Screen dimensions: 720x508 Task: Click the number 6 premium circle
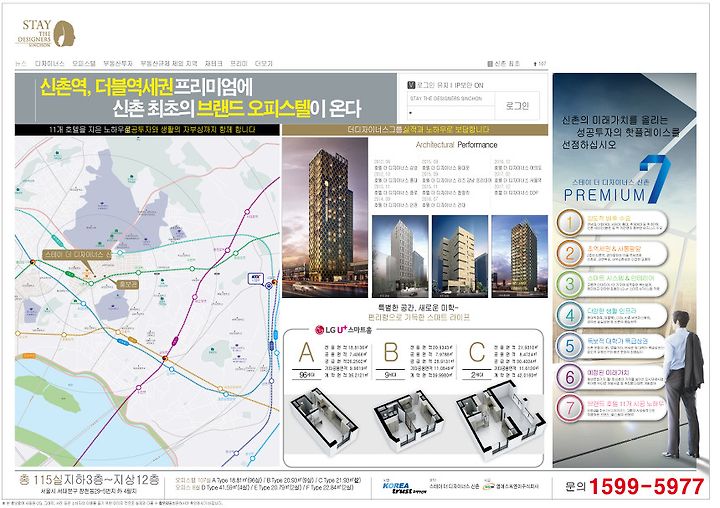pyautogui.click(x=570, y=377)
